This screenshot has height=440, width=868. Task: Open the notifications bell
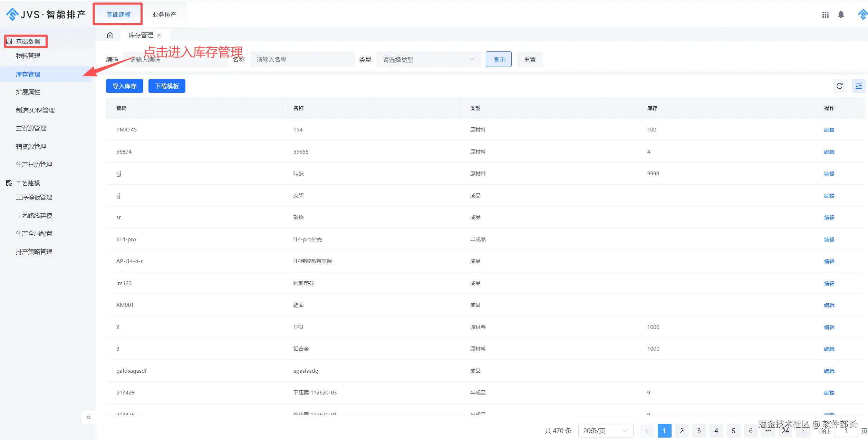[x=841, y=14]
